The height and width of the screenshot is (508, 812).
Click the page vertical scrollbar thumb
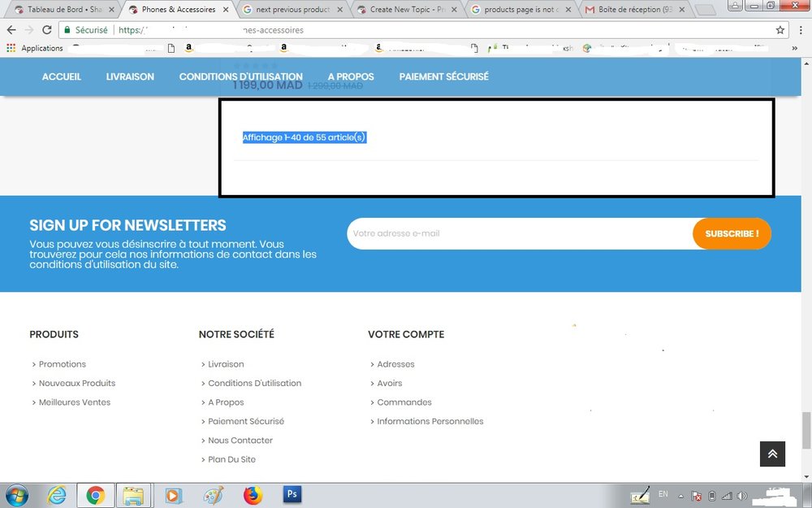[806, 430]
